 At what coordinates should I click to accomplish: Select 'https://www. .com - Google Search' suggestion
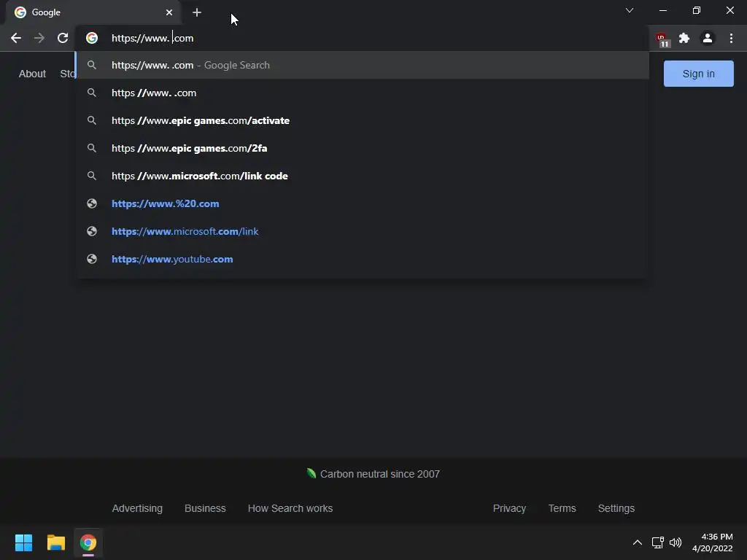click(x=362, y=65)
